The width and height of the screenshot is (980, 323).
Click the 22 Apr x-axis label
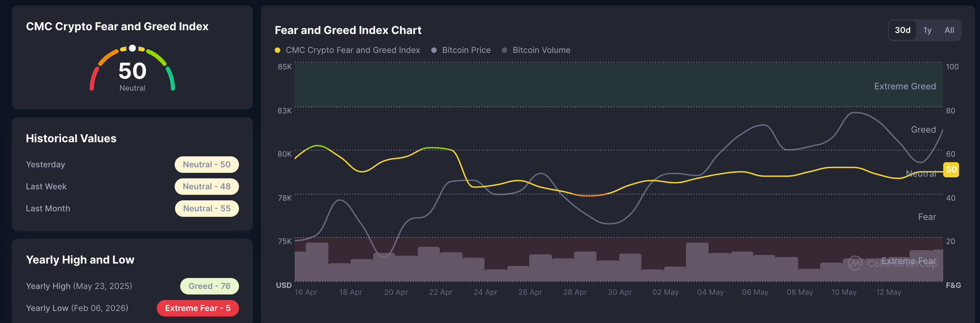coord(440,292)
